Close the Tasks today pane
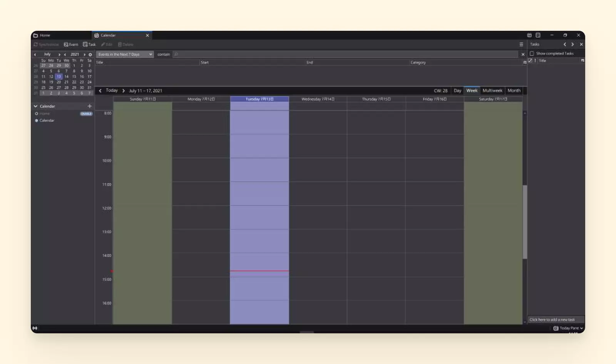 581,45
